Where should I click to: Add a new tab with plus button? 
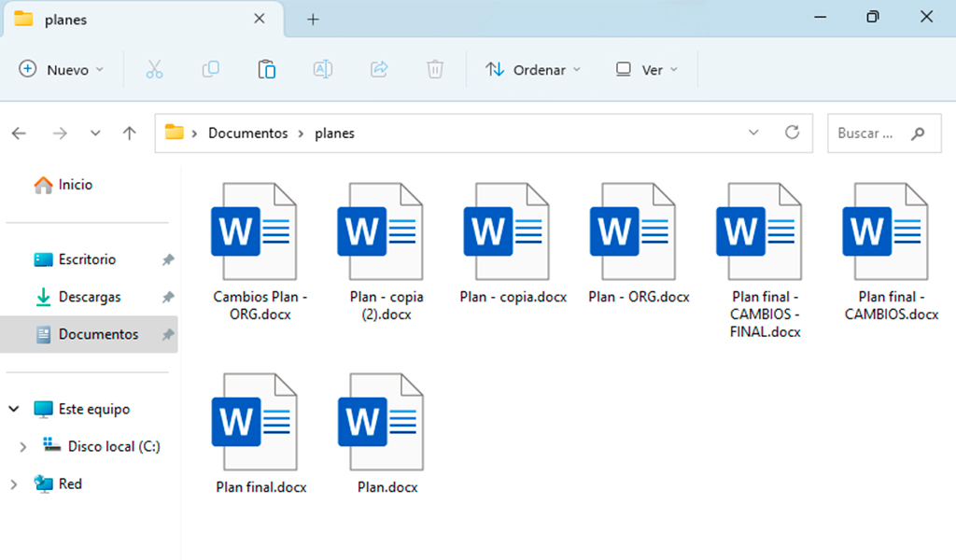313,19
